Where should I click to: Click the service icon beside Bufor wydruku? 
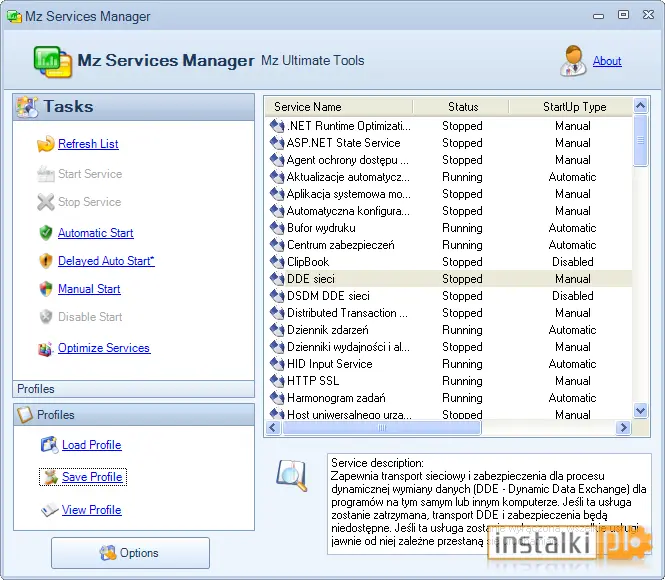click(277, 228)
